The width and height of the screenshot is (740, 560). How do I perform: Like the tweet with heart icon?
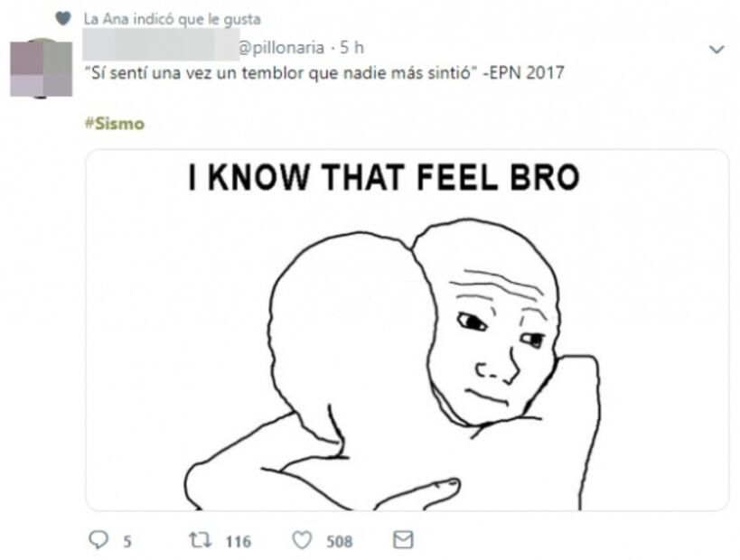[x=302, y=540]
